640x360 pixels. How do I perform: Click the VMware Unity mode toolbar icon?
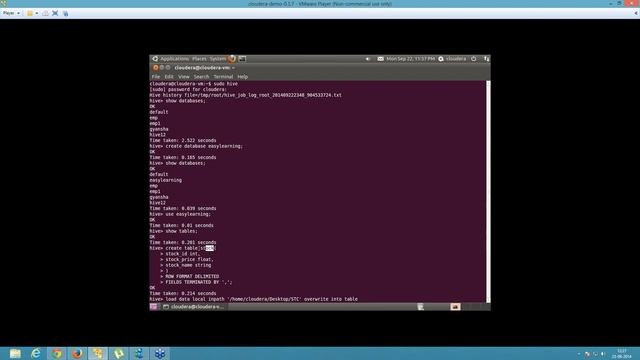65,13
